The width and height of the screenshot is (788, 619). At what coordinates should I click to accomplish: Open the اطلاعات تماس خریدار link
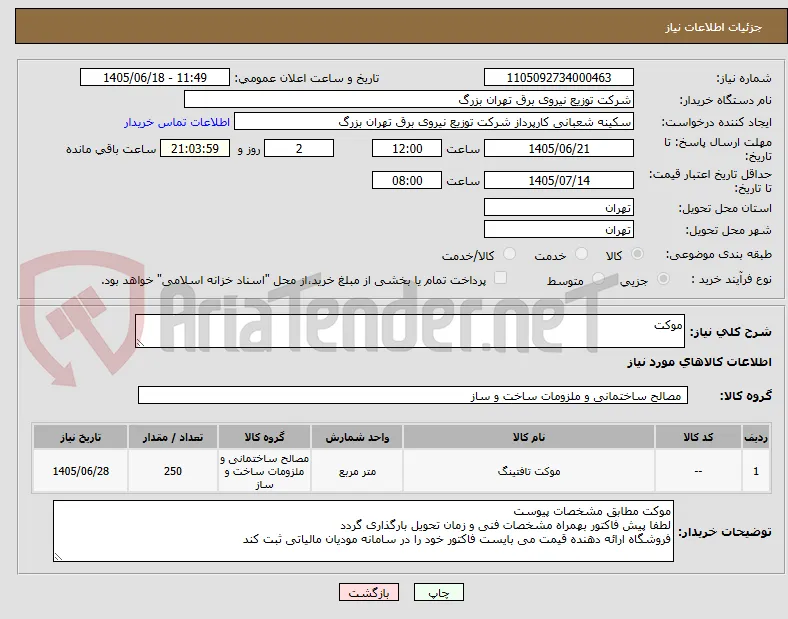[177, 122]
